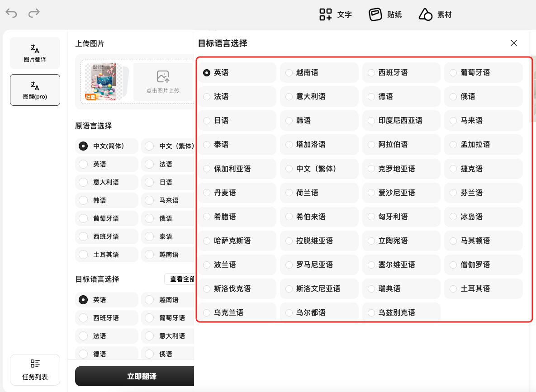536x392 pixels.
Task: Select 匈牙利语 as target language
Action: tap(401, 216)
